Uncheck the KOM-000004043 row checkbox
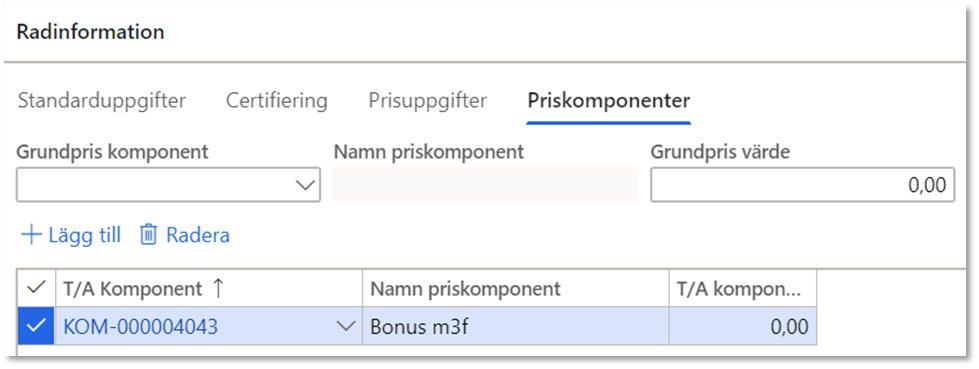This screenshot has height=369, width=979. [x=37, y=326]
